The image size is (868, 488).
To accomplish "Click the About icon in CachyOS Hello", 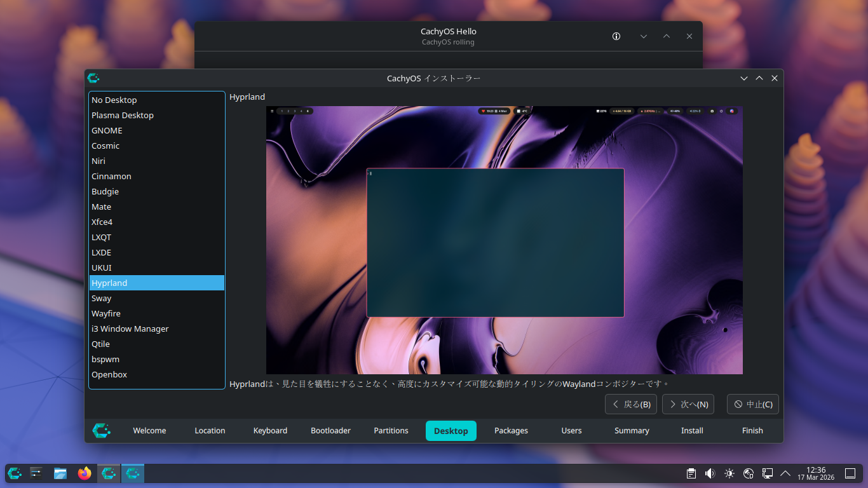I will pyautogui.click(x=616, y=36).
